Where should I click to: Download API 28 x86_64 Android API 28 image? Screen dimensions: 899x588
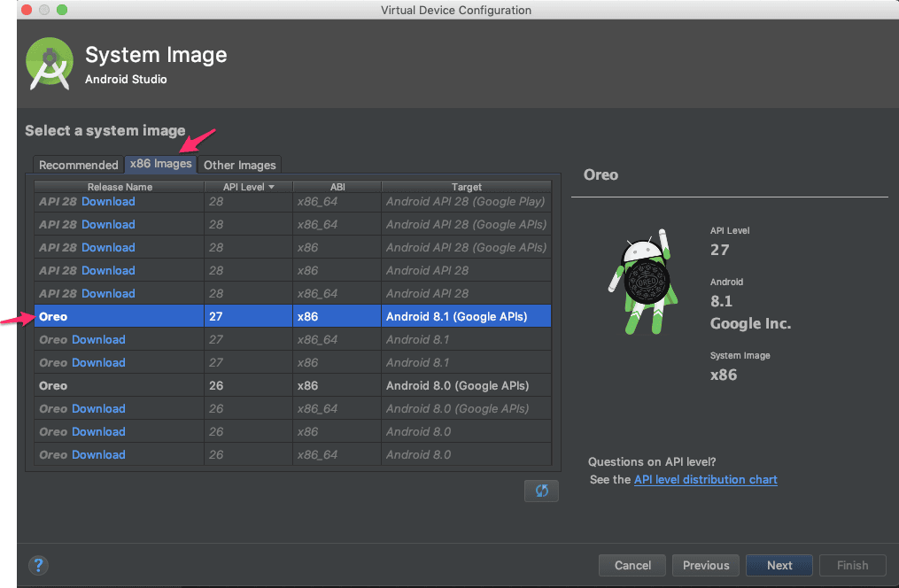click(108, 293)
